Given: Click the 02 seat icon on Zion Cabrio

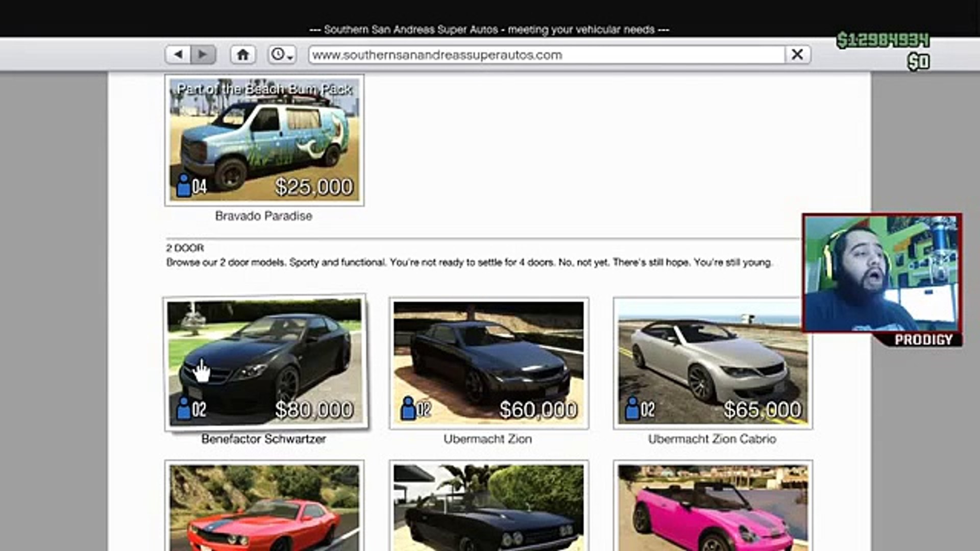Looking at the screenshot, I should (640, 409).
